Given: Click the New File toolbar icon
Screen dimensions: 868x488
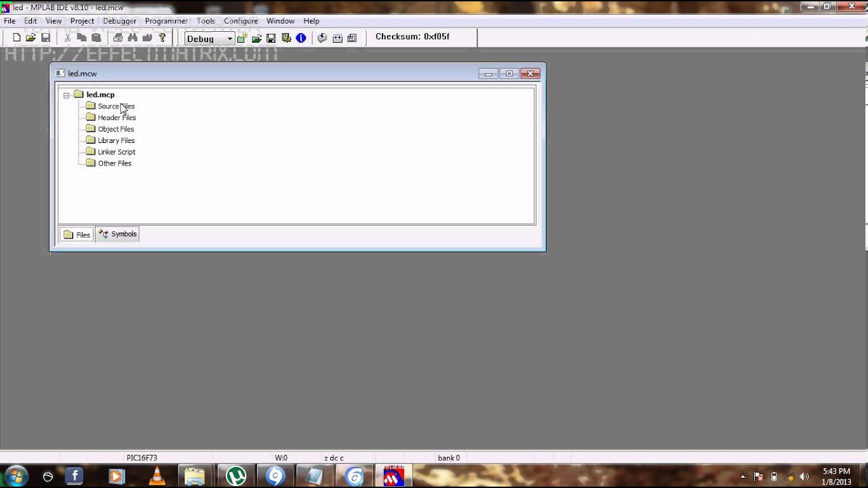Looking at the screenshot, I should 16,38.
